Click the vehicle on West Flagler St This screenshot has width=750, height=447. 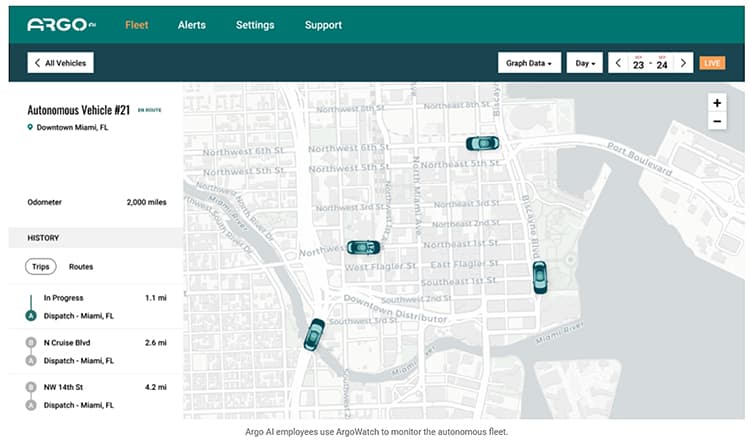click(x=362, y=247)
